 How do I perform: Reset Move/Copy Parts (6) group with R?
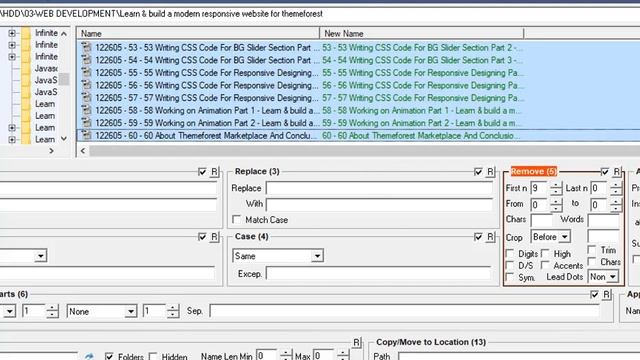click(607, 294)
